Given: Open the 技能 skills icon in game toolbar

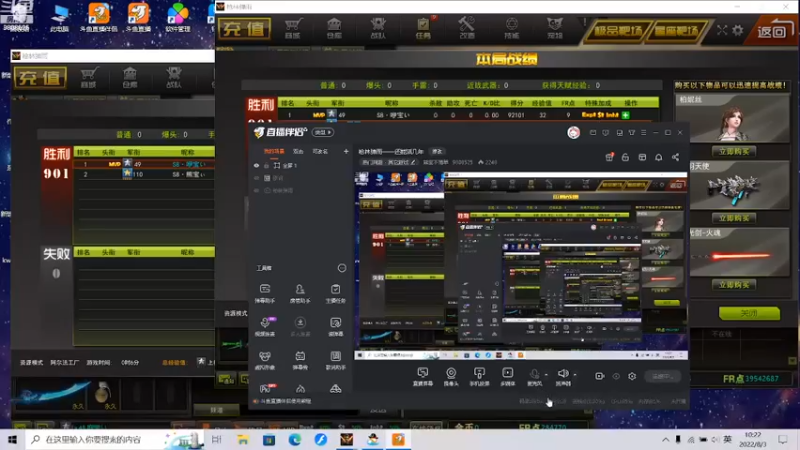Looking at the screenshot, I should coord(511,28).
